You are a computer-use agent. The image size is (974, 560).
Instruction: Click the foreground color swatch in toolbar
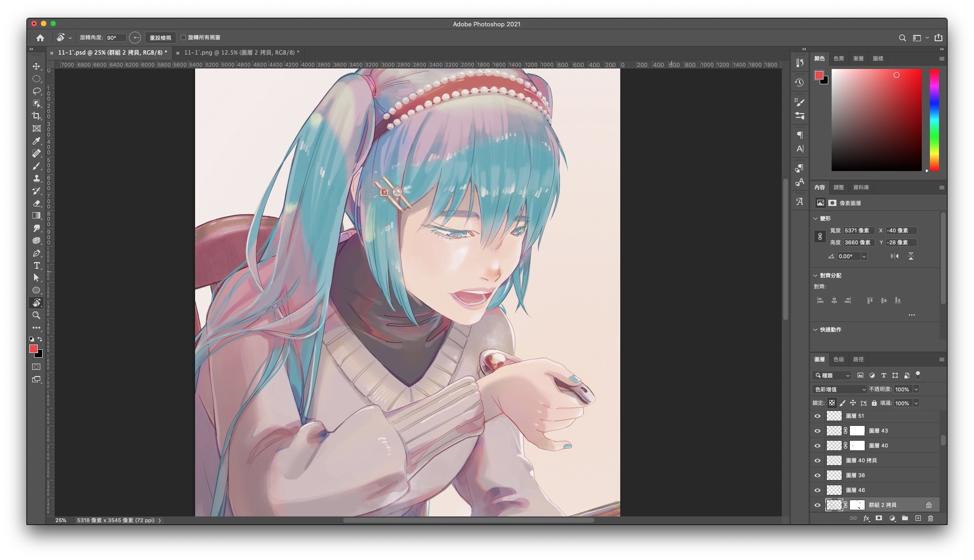[34, 349]
